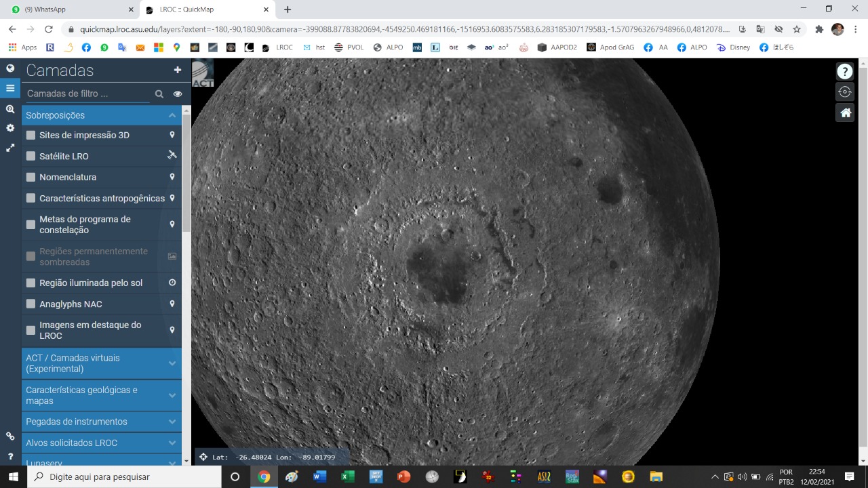This screenshot has width=868, height=488.
Task: Expand Alvos solicitados LROC section
Action: tap(102, 443)
